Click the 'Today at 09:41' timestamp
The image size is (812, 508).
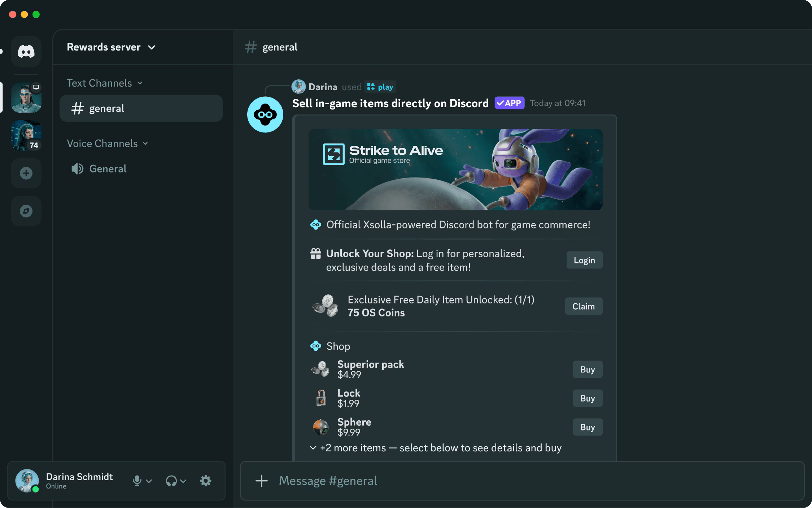[558, 103]
